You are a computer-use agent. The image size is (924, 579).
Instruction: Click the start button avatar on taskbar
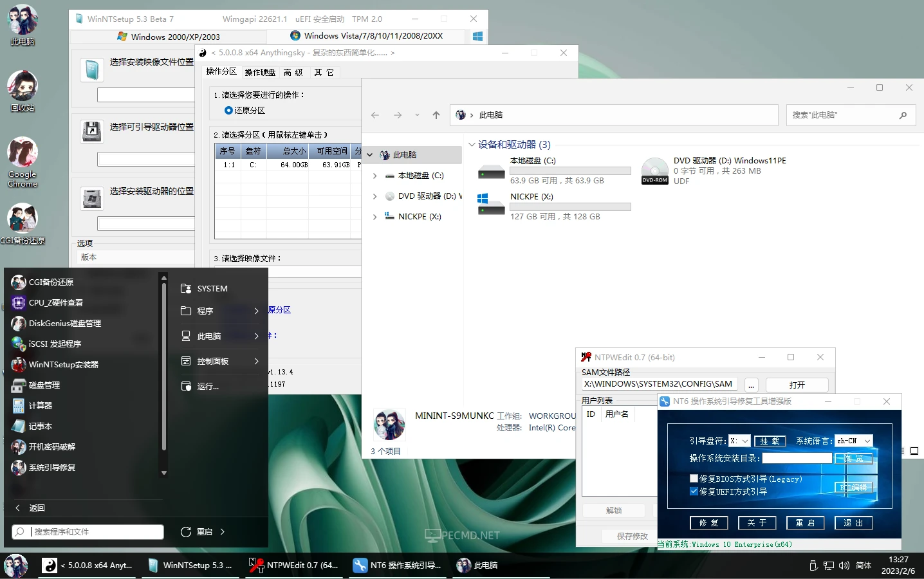(x=16, y=565)
